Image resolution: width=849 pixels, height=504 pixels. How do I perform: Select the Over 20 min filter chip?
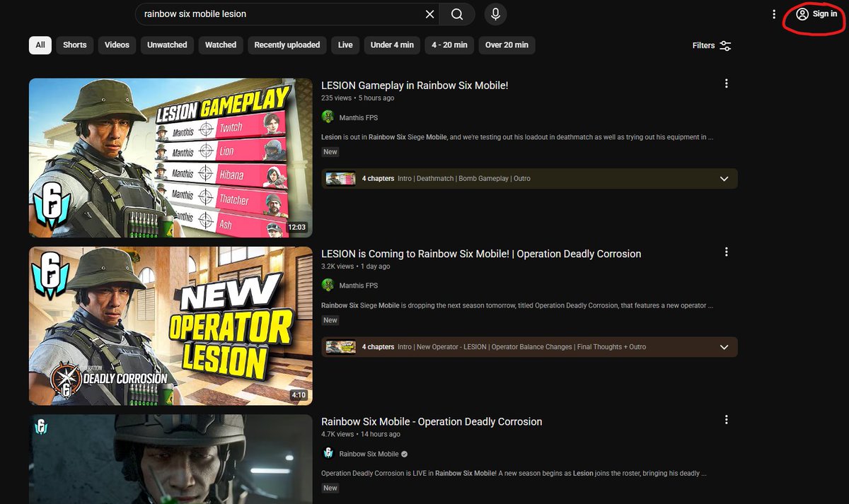[x=507, y=45]
